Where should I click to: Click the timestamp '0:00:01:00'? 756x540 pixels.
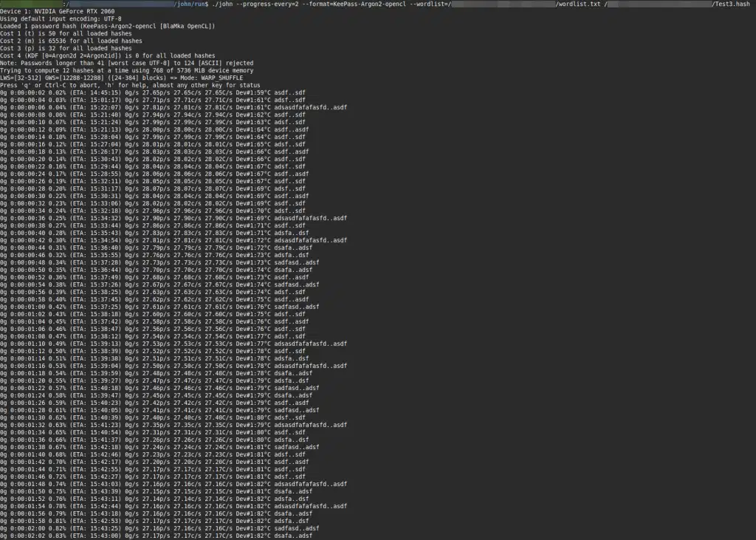tap(27, 307)
